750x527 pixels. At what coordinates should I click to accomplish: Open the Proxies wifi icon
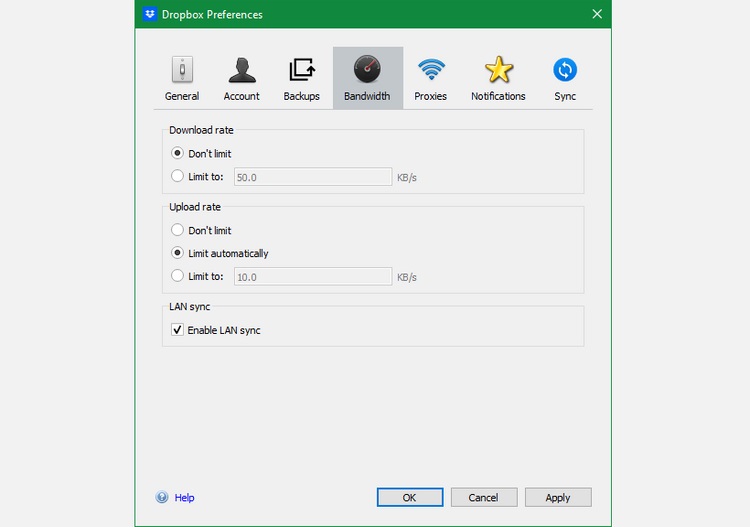click(x=431, y=70)
